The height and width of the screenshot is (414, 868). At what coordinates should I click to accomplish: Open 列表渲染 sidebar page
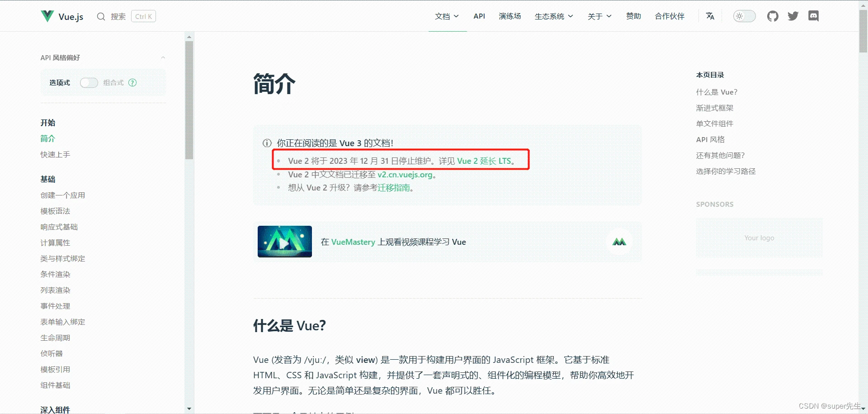[x=55, y=290]
